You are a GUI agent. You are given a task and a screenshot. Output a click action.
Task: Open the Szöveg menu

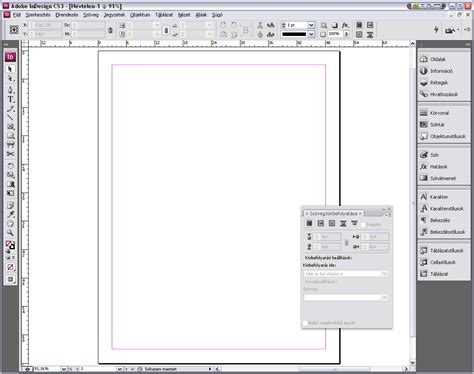click(91, 15)
